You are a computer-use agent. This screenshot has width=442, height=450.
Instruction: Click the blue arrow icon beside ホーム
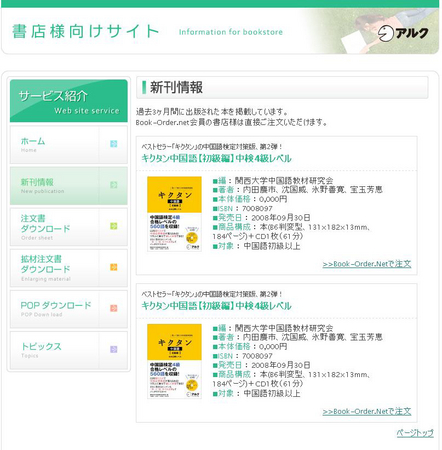pos(114,144)
